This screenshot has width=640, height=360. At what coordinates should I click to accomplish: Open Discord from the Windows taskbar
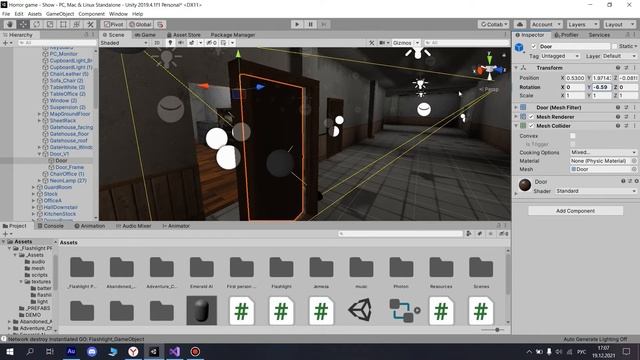point(92,351)
